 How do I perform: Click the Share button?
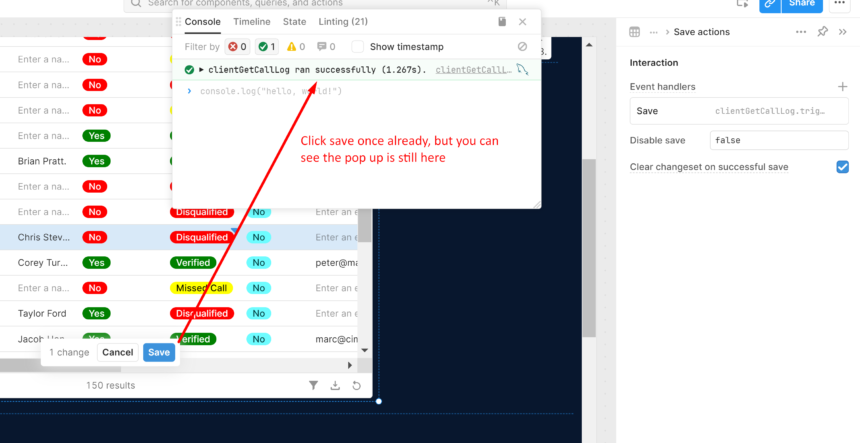click(802, 4)
